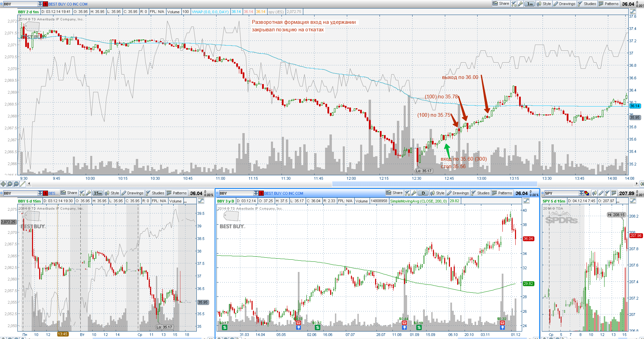Screen dimensions: 644x339
Task: Open chart settings wrench in top chart toolbar
Action: tap(520, 4)
